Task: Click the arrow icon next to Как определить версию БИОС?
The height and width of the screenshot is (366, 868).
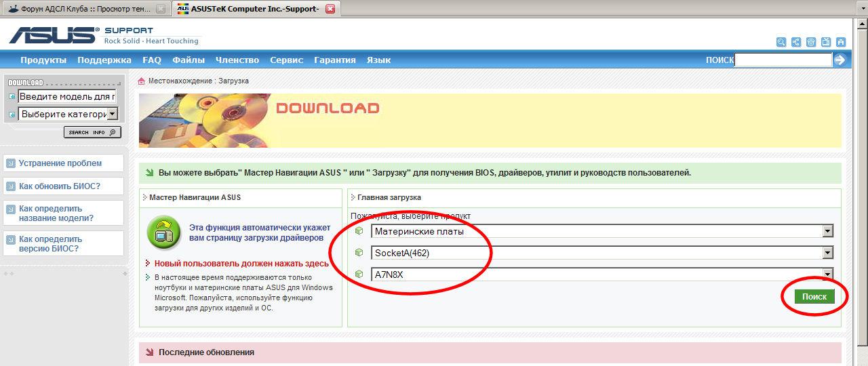Action: point(10,239)
